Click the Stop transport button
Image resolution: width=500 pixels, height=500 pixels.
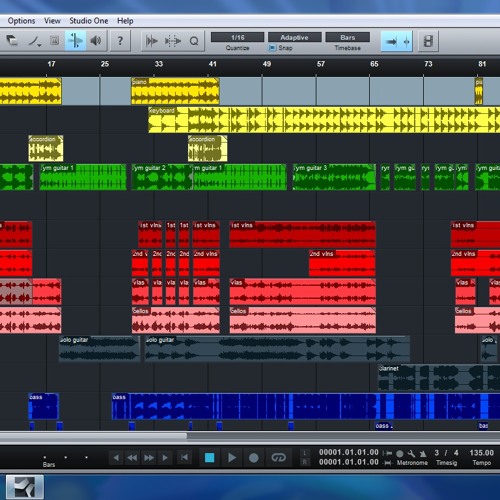tap(209, 458)
